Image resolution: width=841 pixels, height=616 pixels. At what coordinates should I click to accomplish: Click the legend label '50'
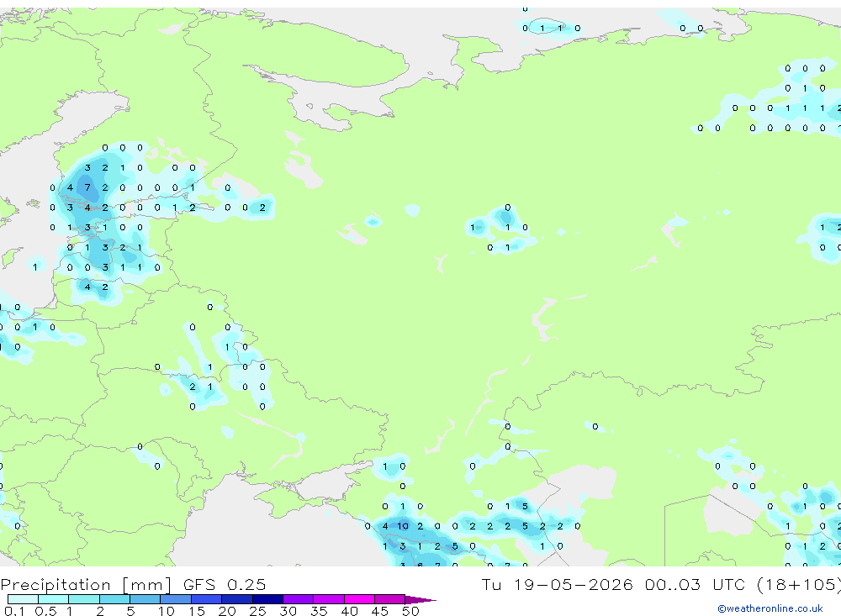click(x=410, y=611)
